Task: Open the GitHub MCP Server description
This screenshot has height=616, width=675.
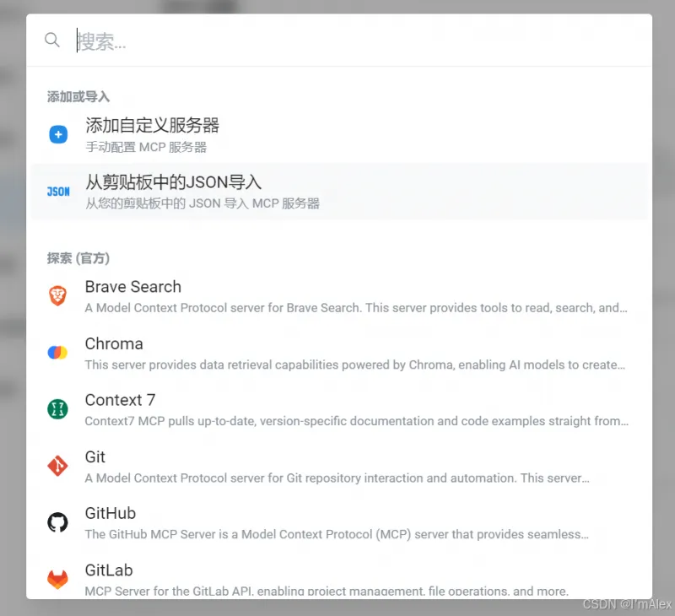Action: 337,534
